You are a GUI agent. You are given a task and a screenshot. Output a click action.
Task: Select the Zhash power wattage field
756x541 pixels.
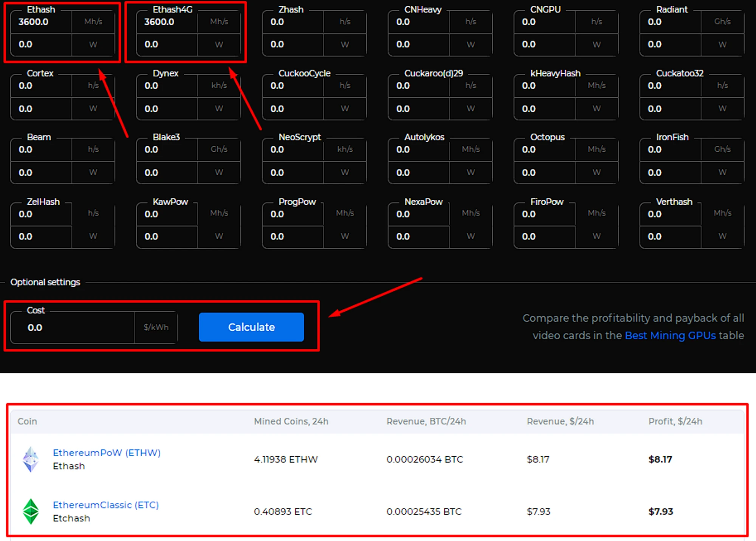point(293,45)
